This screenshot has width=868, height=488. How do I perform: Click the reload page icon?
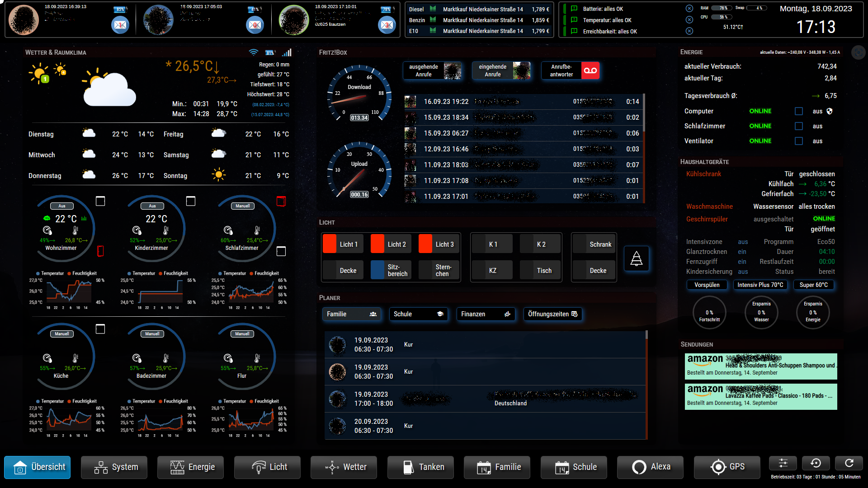pyautogui.click(x=849, y=463)
